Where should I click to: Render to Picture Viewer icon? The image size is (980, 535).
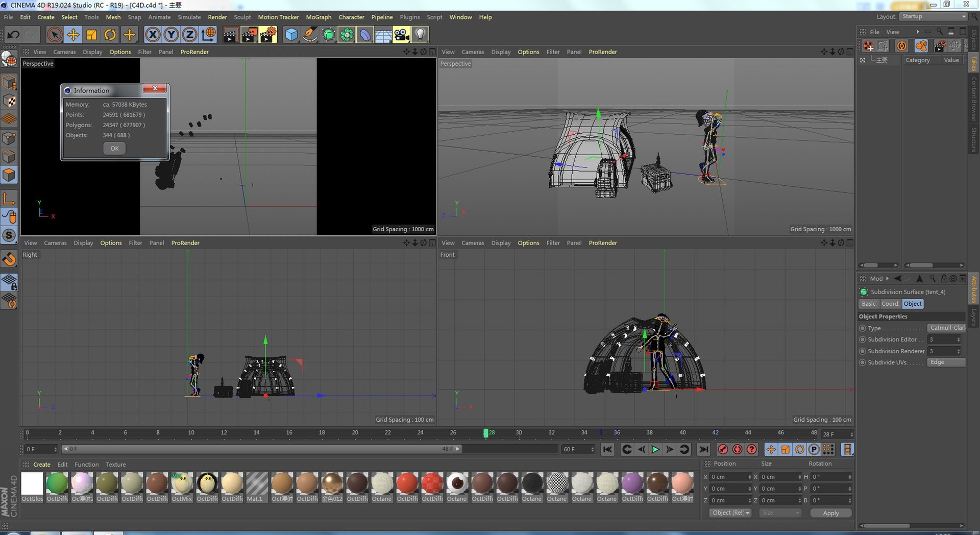click(249, 35)
